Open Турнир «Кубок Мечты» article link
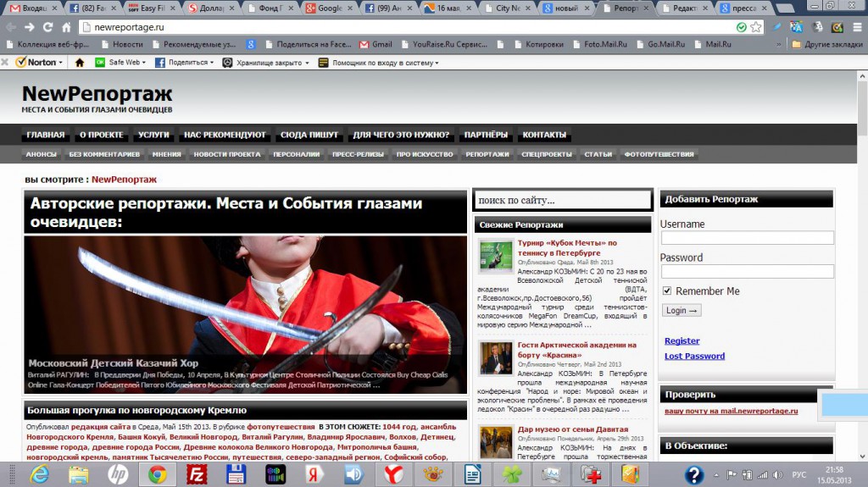 click(x=567, y=248)
